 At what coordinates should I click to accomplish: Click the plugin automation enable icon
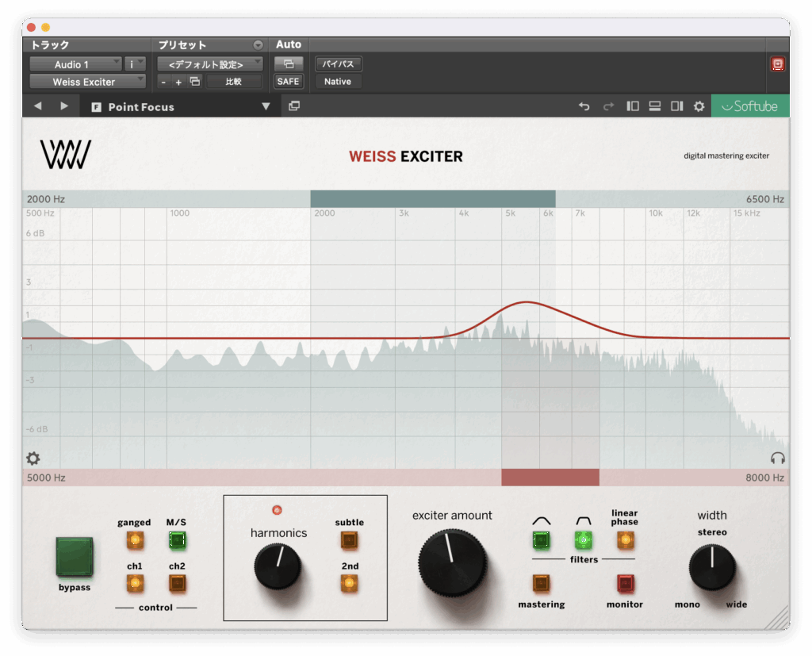[x=289, y=63]
